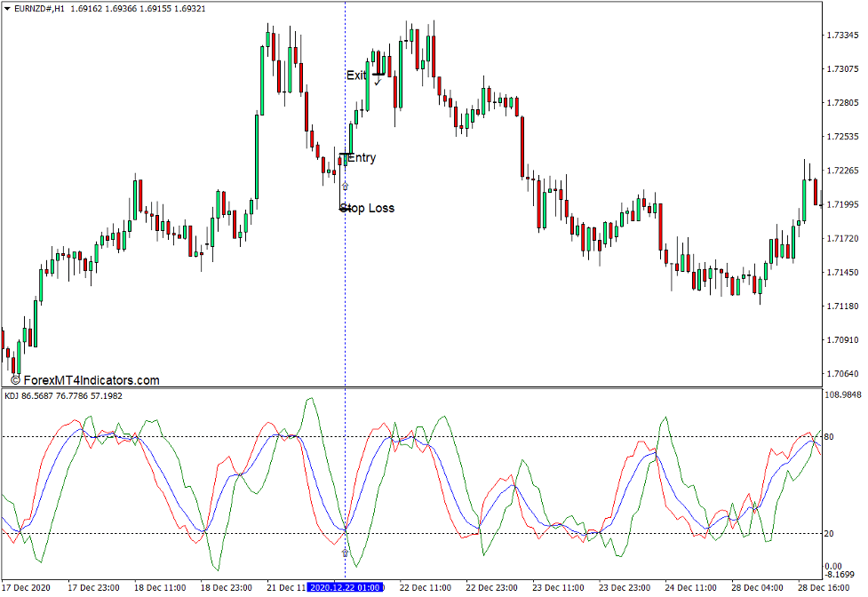The height and width of the screenshot is (597, 868).
Task: Collapse the chart header via the small triangle arrow
Action: point(7,6)
